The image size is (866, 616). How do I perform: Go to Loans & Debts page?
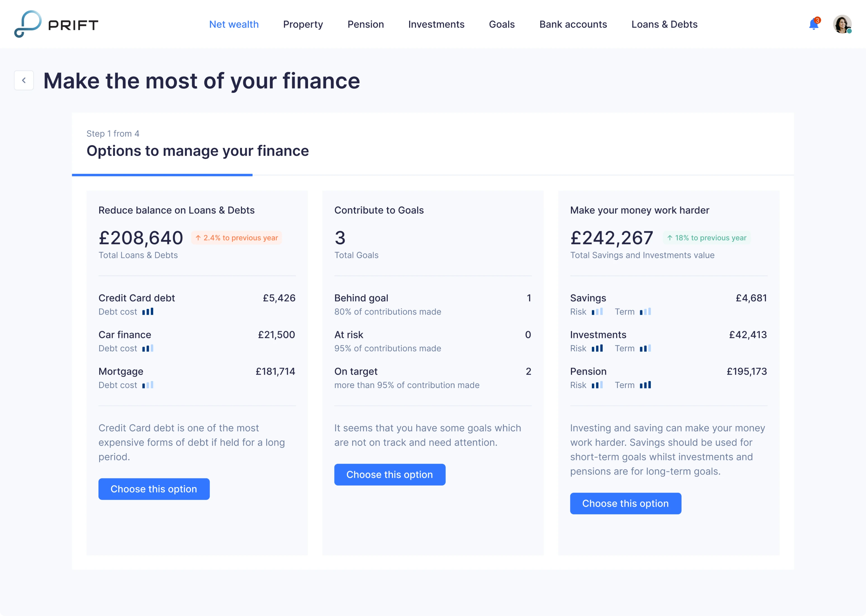click(664, 24)
